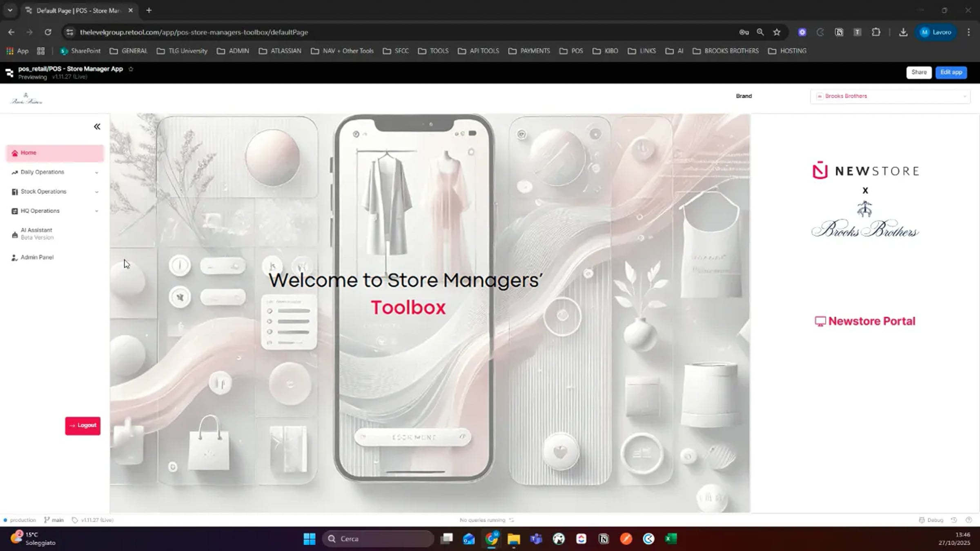The width and height of the screenshot is (980, 551).
Task: Open the Lavoro profile button
Action: coord(936,32)
